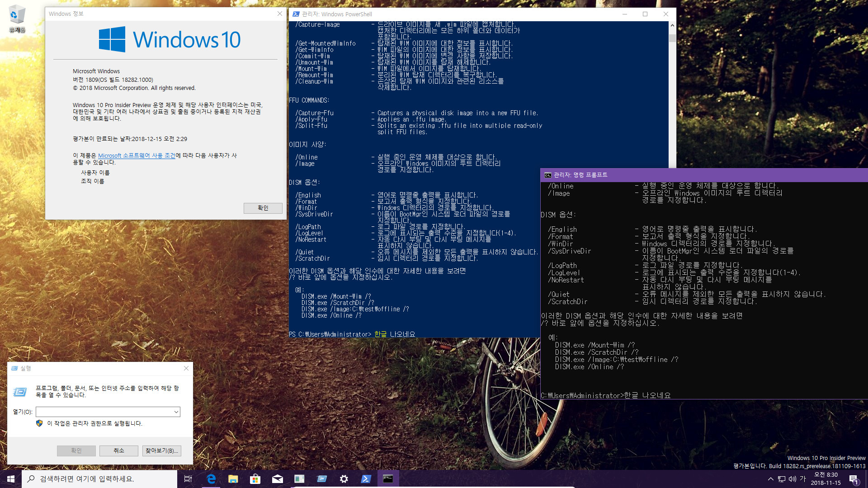
Task: Click the Command Prompt title bar icon
Action: click(x=547, y=175)
